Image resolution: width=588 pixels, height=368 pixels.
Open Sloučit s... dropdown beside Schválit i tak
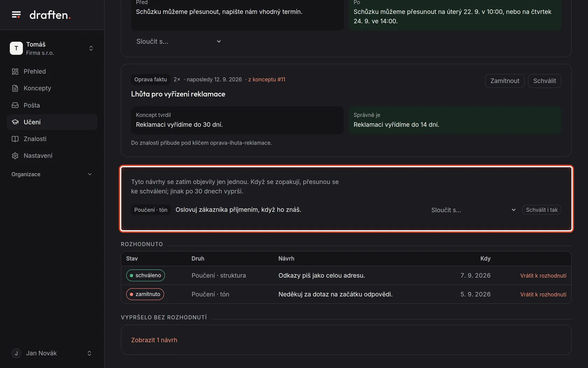(x=473, y=210)
